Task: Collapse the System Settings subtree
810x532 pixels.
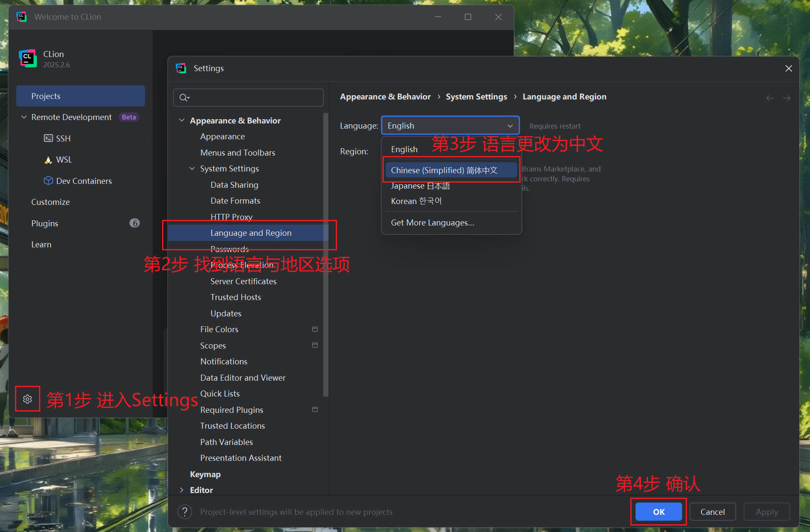Action: coord(192,168)
